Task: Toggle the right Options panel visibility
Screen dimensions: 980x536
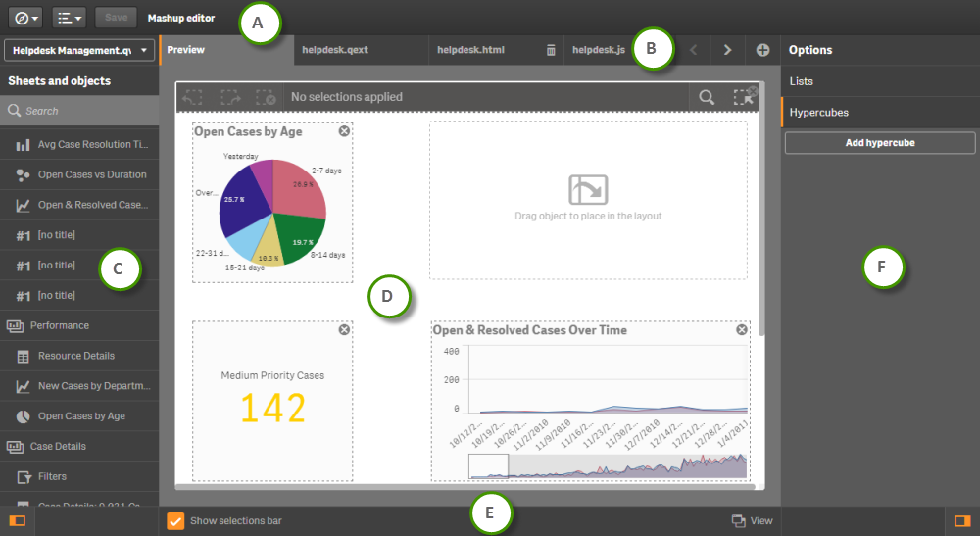Action: coord(961,520)
